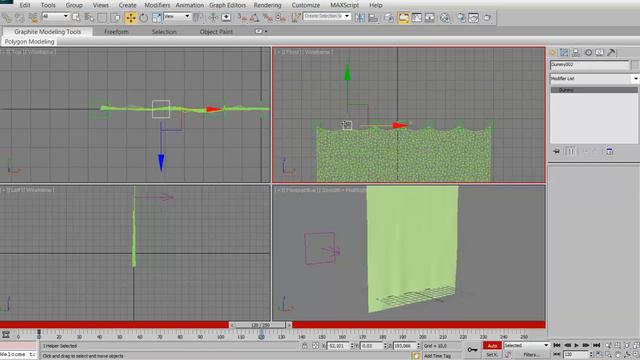Toggle the Angle Snap icon
This screenshot has height=360, width=640.
click(255, 18)
